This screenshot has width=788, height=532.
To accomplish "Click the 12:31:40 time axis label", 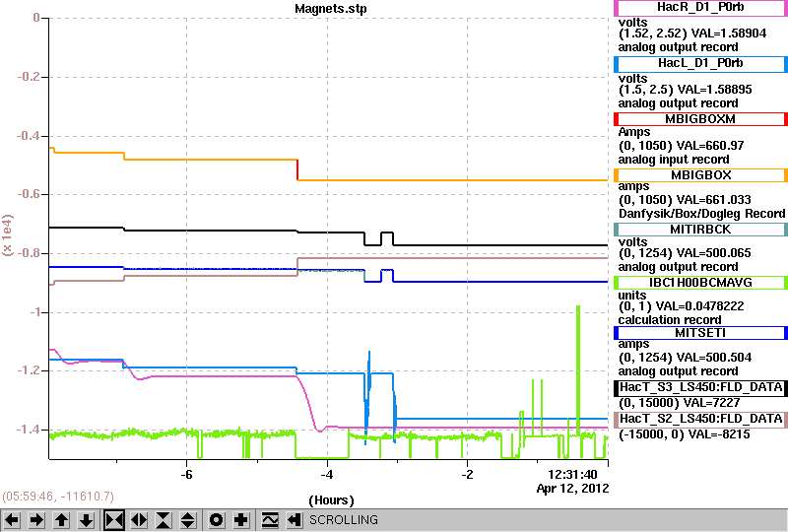I will 572,475.
